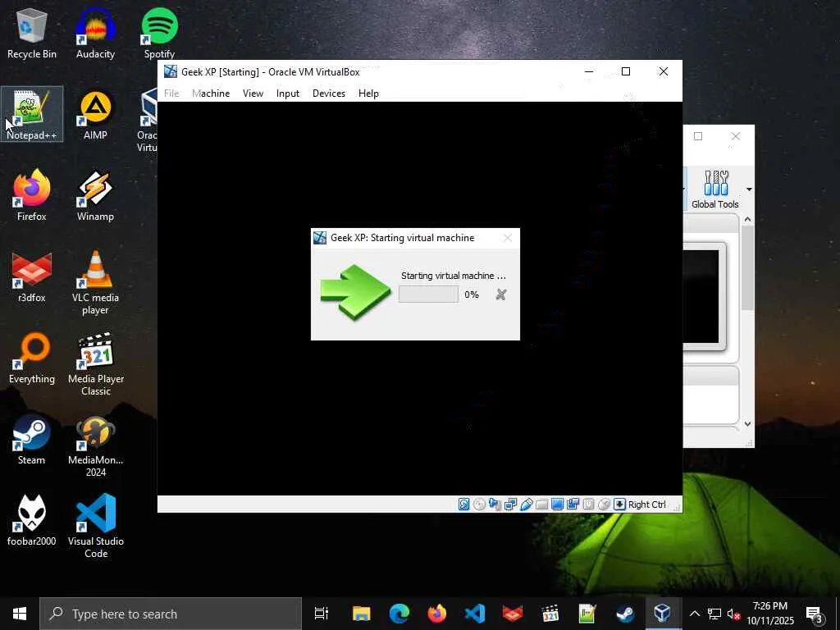Open the notification center with 3 alerts
840x630 pixels.
pos(815,615)
